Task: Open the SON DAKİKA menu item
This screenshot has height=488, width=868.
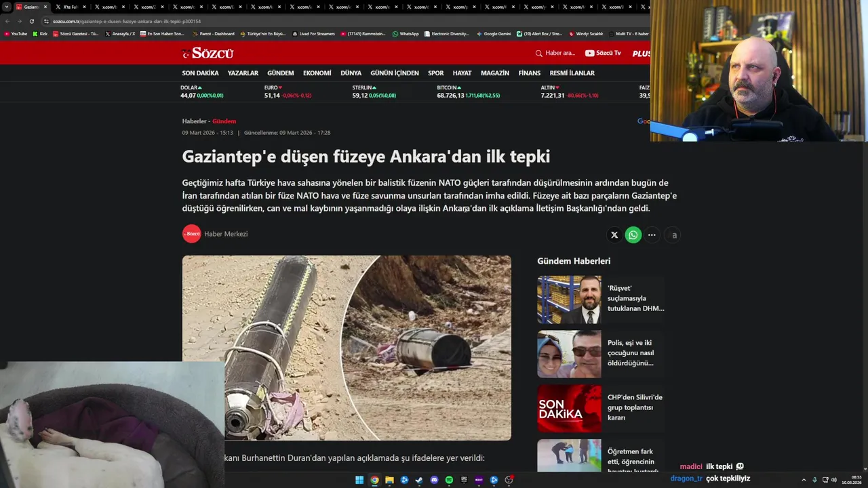Action: point(200,73)
